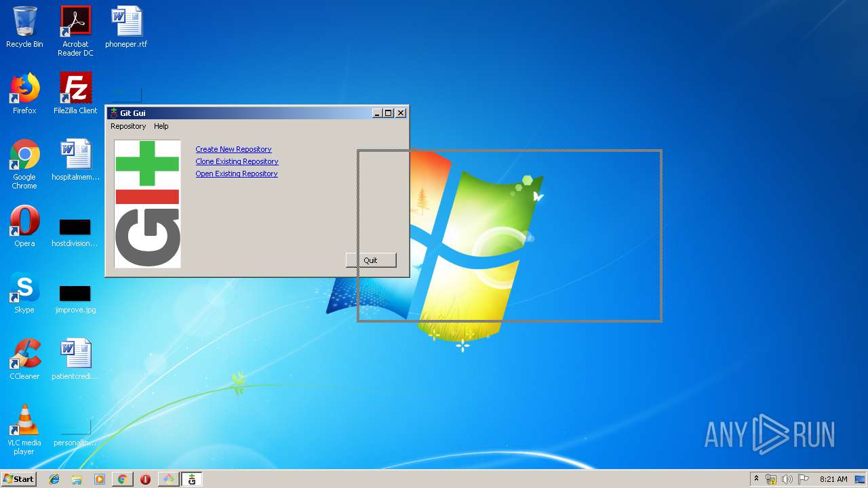Select the hostdivision file on desktop
This screenshot has width=868, height=488.
(75, 232)
